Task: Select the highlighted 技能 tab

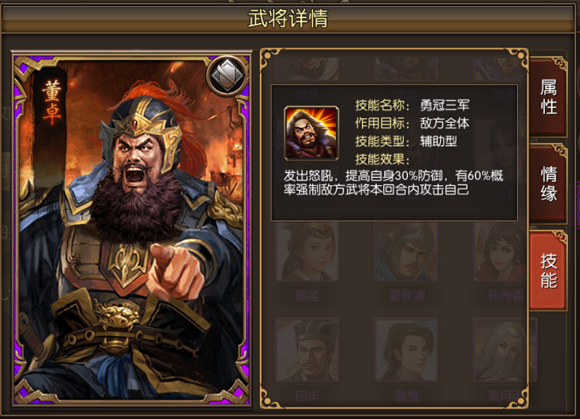Action: pyautogui.click(x=548, y=271)
